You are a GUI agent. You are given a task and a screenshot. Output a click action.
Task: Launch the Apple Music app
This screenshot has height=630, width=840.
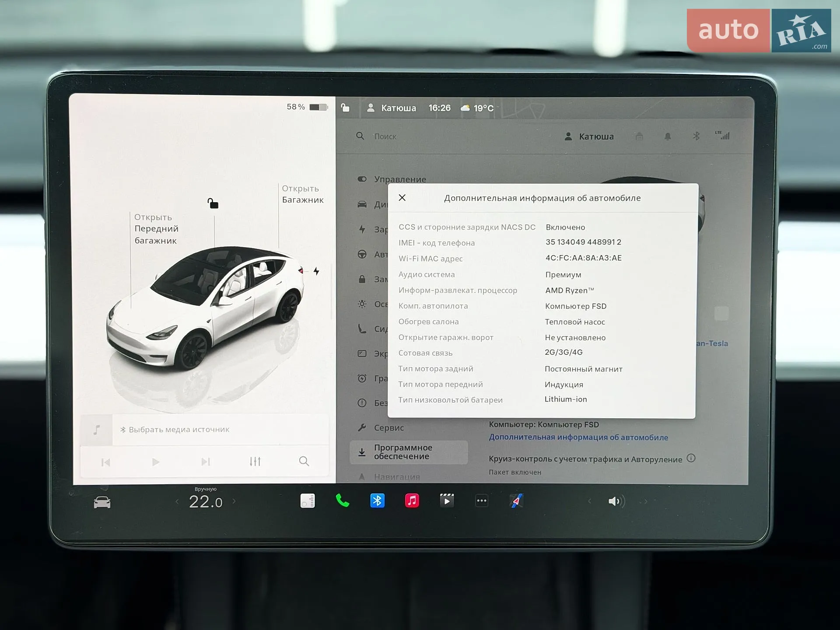click(x=412, y=500)
